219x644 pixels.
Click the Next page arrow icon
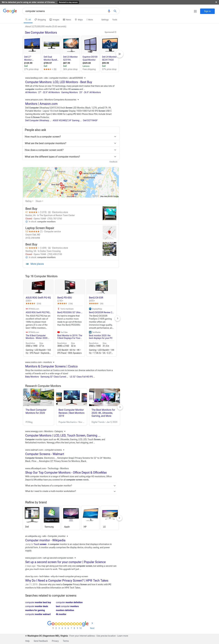(92, 623)
